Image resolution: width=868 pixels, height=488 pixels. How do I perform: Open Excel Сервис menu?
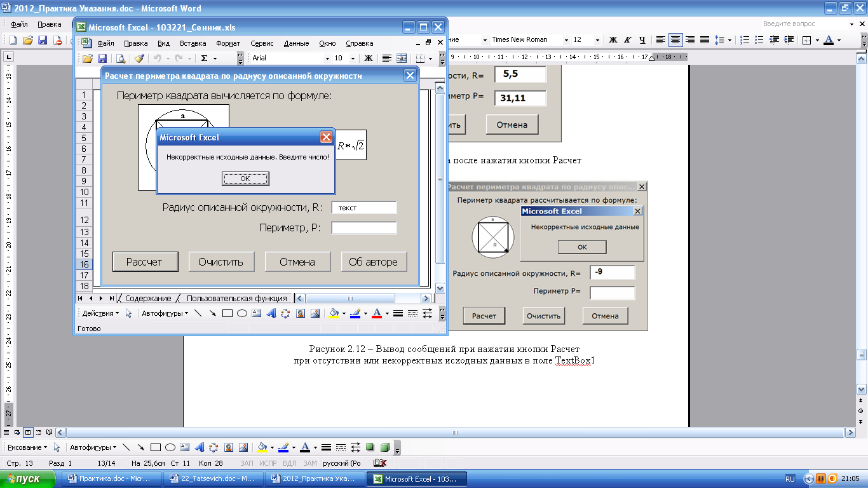click(262, 43)
